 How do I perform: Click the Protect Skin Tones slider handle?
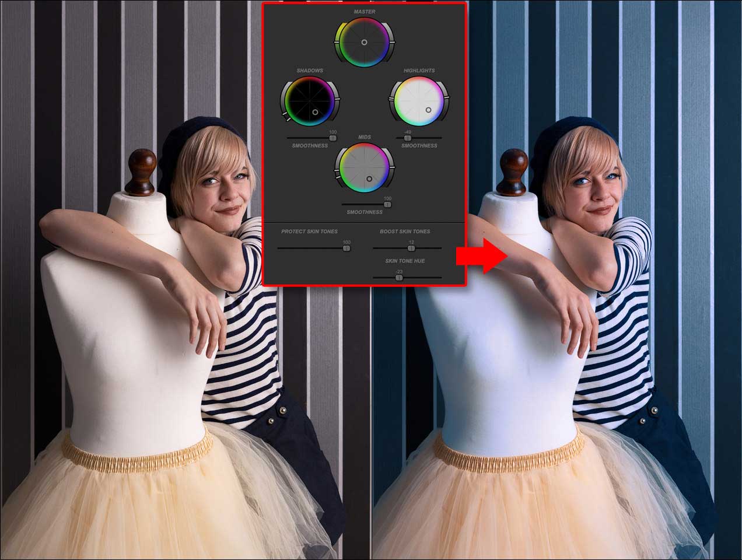(x=346, y=248)
